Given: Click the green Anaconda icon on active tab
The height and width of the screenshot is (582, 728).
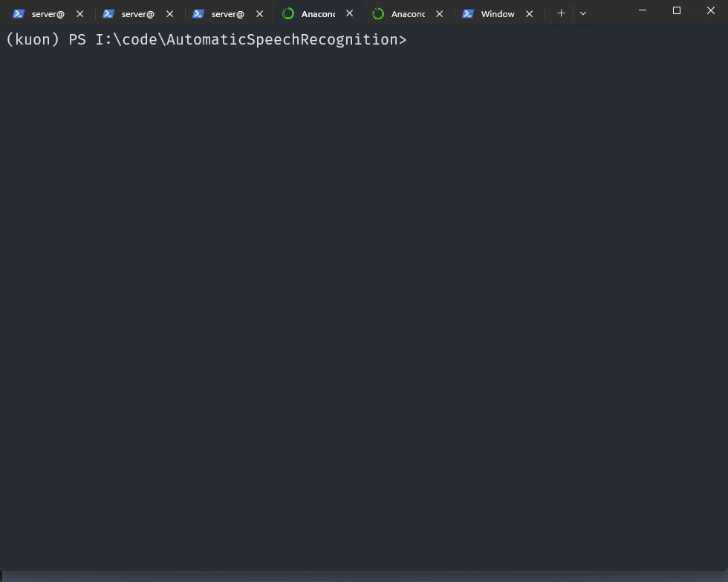Looking at the screenshot, I should [288, 14].
